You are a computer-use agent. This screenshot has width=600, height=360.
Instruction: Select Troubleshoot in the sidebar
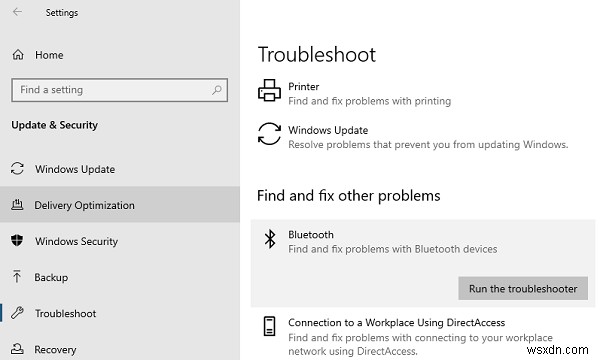tap(65, 313)
